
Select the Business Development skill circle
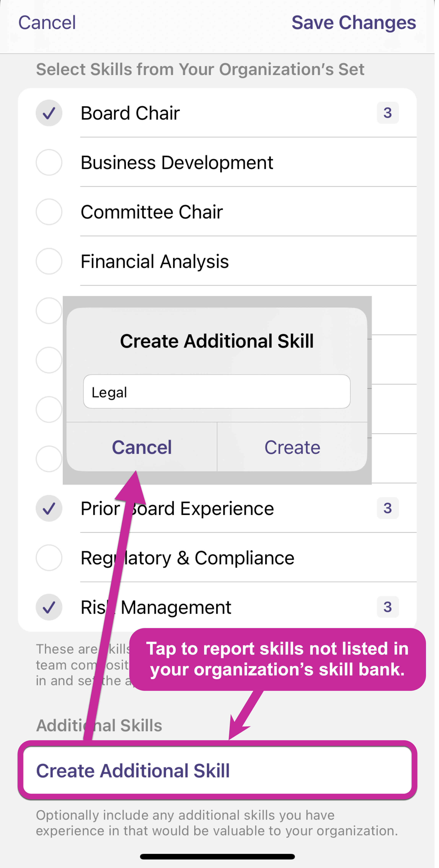click(x=49, y=162)
